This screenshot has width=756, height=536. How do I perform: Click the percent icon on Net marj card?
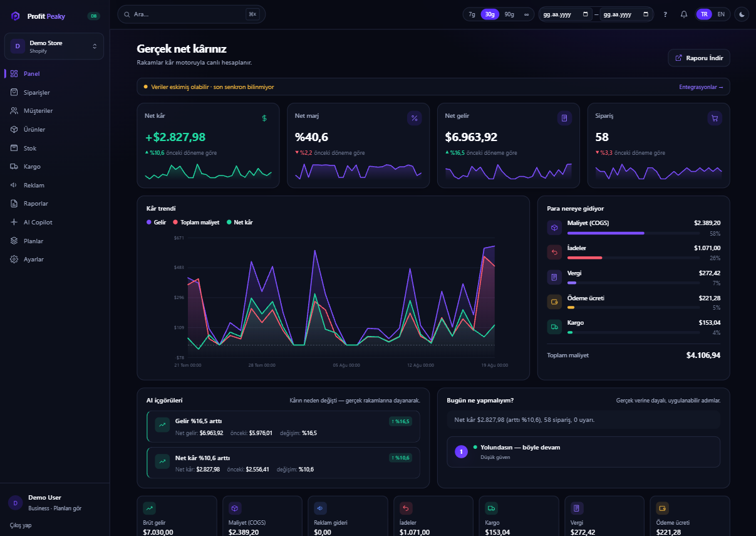(414, 118)
